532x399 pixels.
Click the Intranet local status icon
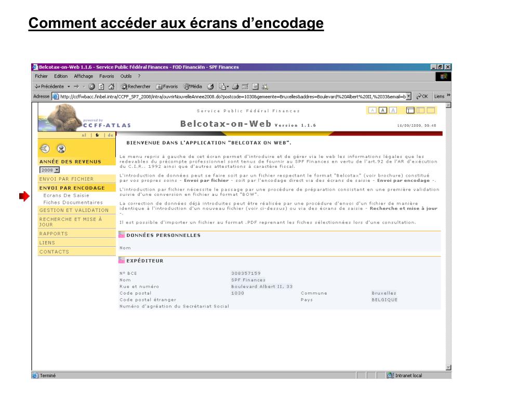click(391, 375)
